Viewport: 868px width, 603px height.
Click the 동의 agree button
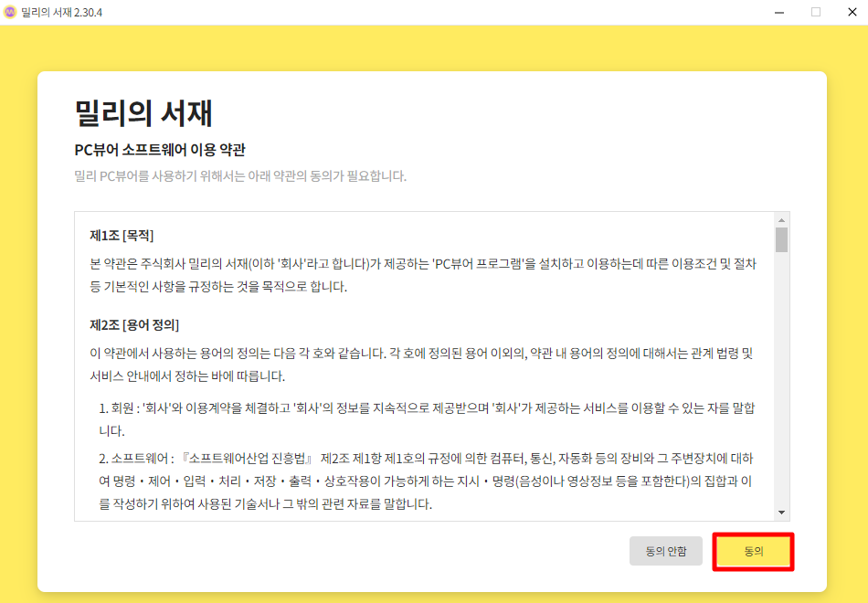(x=753, y=552)
